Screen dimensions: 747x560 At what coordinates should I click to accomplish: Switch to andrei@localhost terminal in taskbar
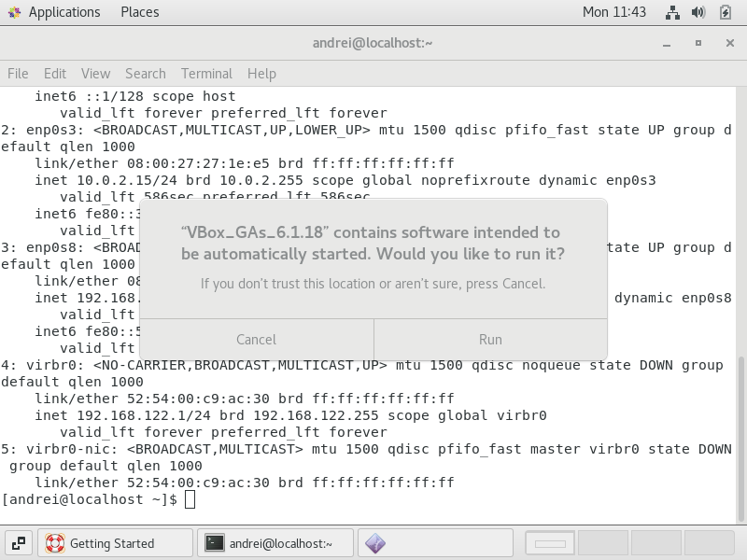(275, 543)
